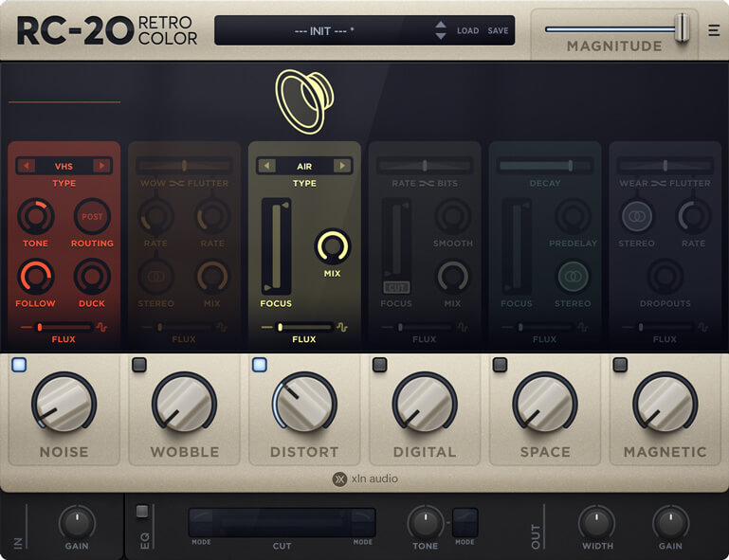Toggle the Digital Cut button
This screenshot has width=729, height=560.
[x=396, y=288]
